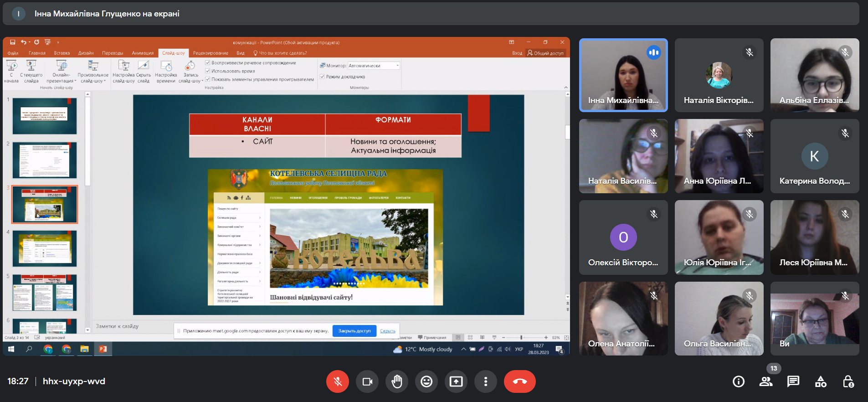868x402 pixels.
Task: Open more options three-dot menu
Action: (486, 381)
